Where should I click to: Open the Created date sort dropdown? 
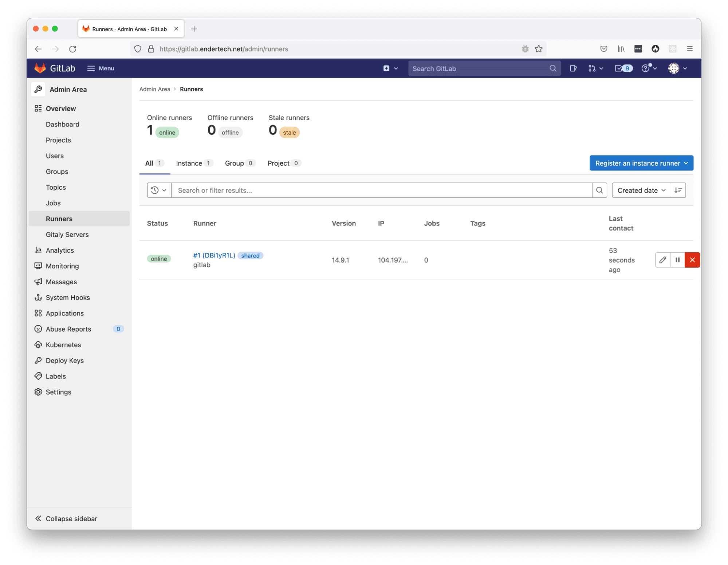pyautogui.click(x=641, y=190)
